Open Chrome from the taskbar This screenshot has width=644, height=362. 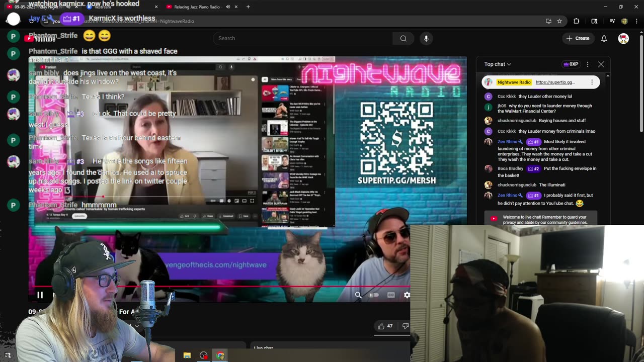[x=220, y=355]
